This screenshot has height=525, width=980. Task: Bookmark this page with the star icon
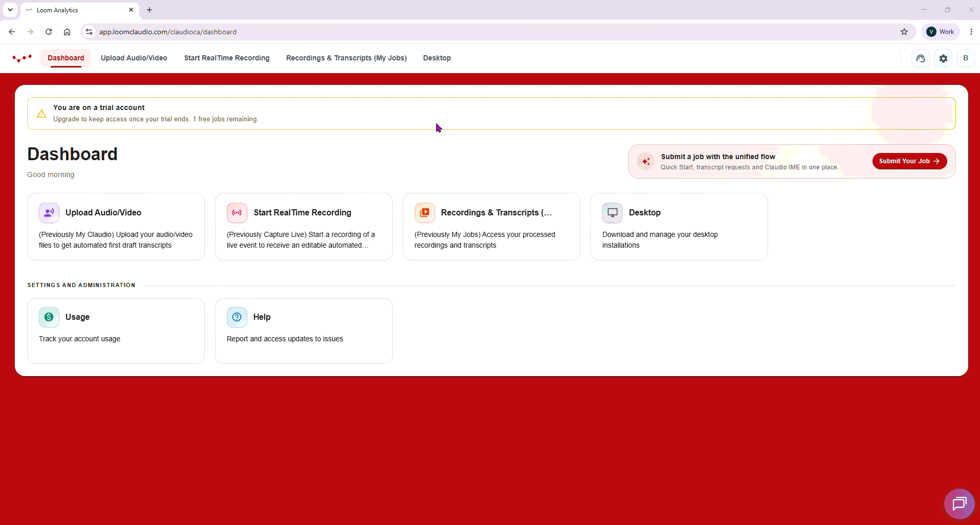(x=904, y=32)
